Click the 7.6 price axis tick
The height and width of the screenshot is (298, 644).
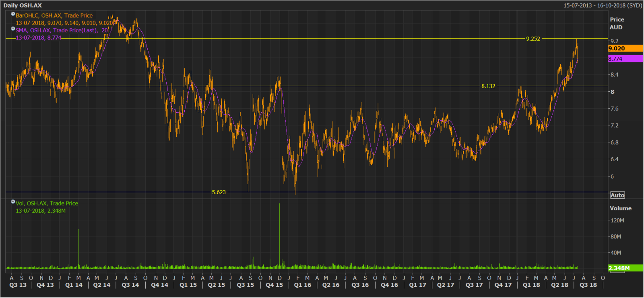point(614,109)
